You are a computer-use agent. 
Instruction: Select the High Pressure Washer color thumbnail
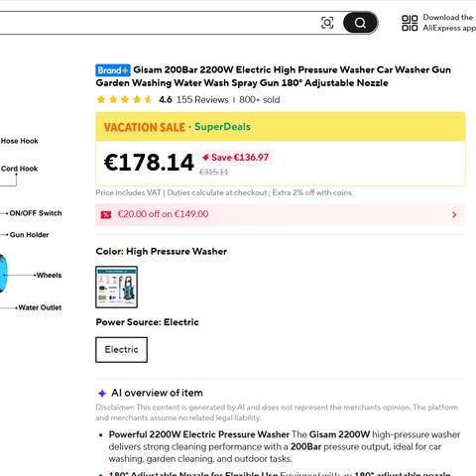coord(117,287)
